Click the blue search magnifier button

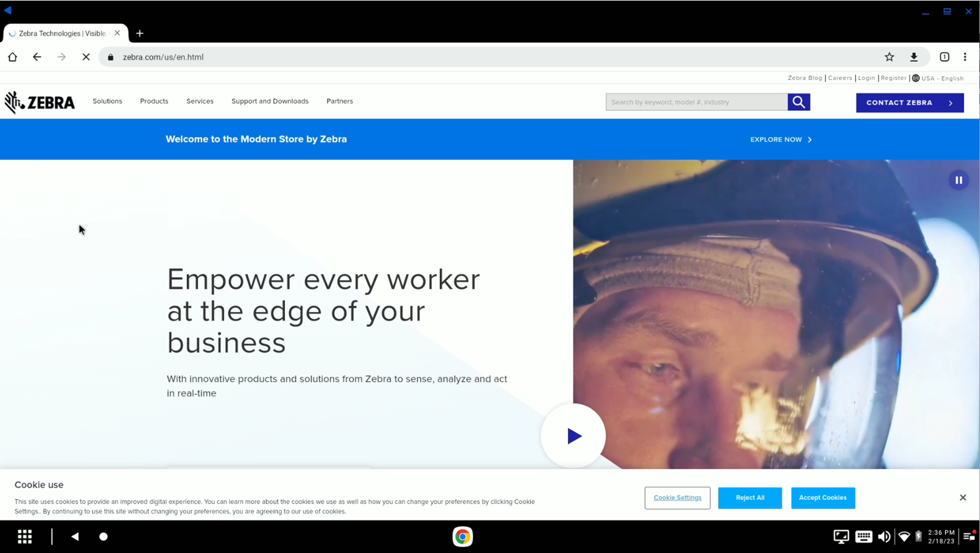coord(799,102)
